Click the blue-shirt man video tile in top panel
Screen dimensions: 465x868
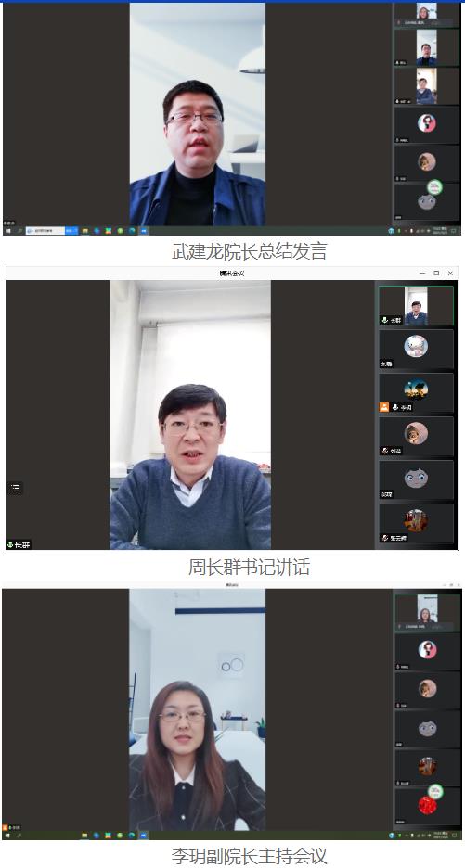pyautogui.click(x=427, y=86)
